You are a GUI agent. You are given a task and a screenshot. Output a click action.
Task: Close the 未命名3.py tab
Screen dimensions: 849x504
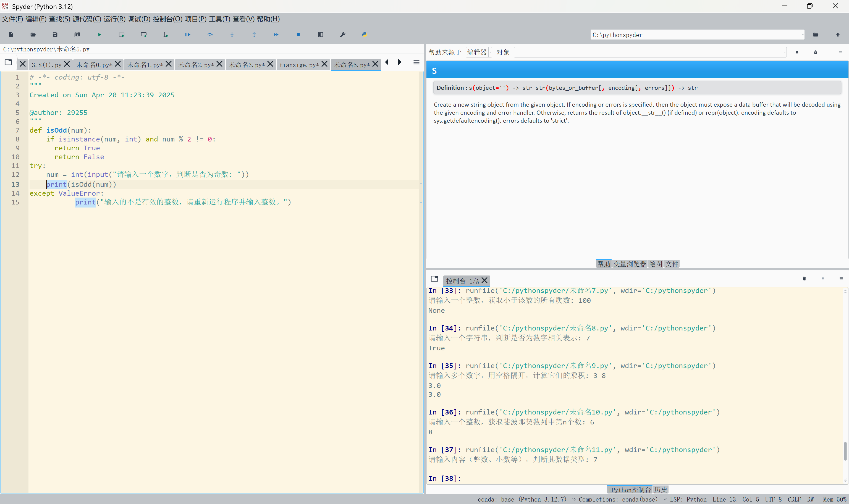[270, 64]
